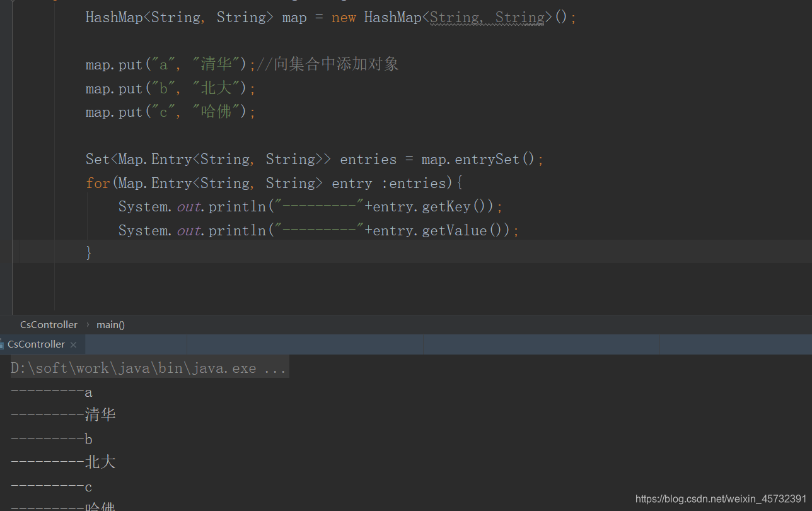Click the entries = map.entrySet() line
The image size is (812, 511).
(x=315, y=159)
